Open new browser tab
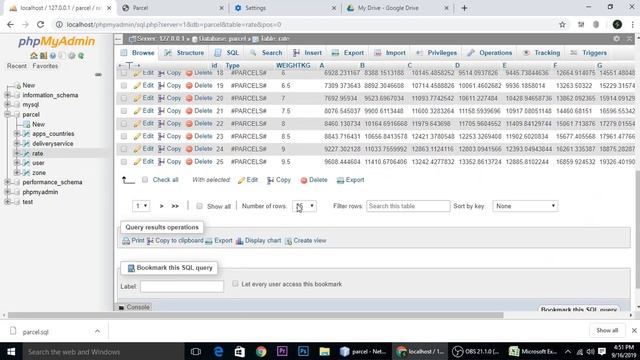The width and height of the screenshot is (640, 360). [x=464, y=8]
